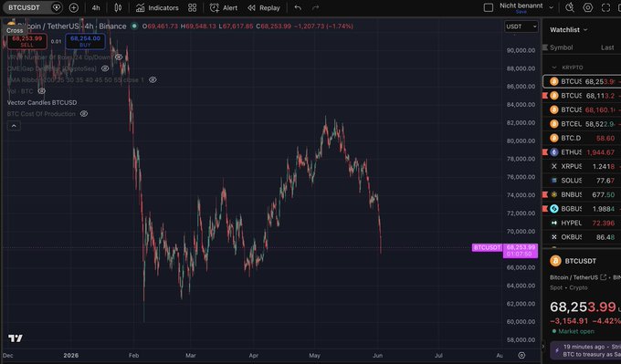
Task: Open the indicator templates grid icon
Action: click(192, 7)
